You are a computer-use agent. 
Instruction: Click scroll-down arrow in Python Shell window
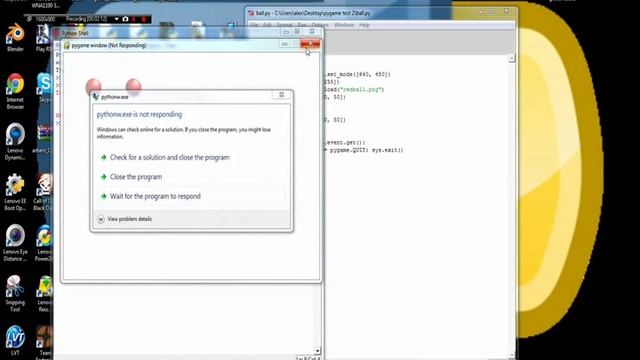(x=317, y=351)
